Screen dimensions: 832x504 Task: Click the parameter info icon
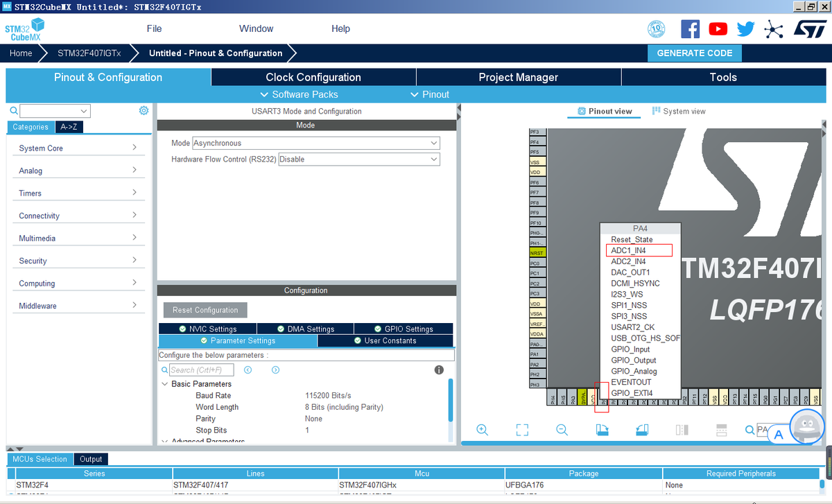click(x=439, y=370)
